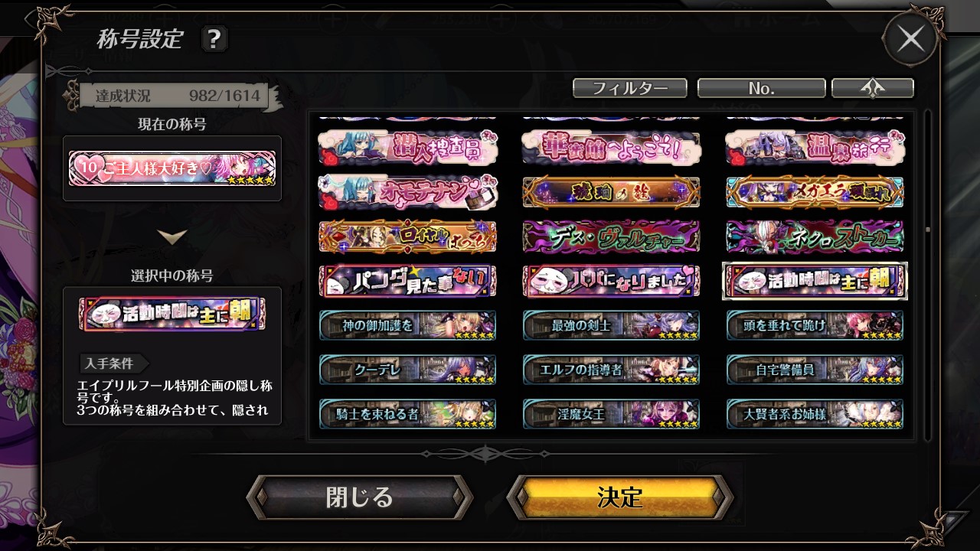Open the help question mark icon
The image size is (980, 551).
point(214,39)
